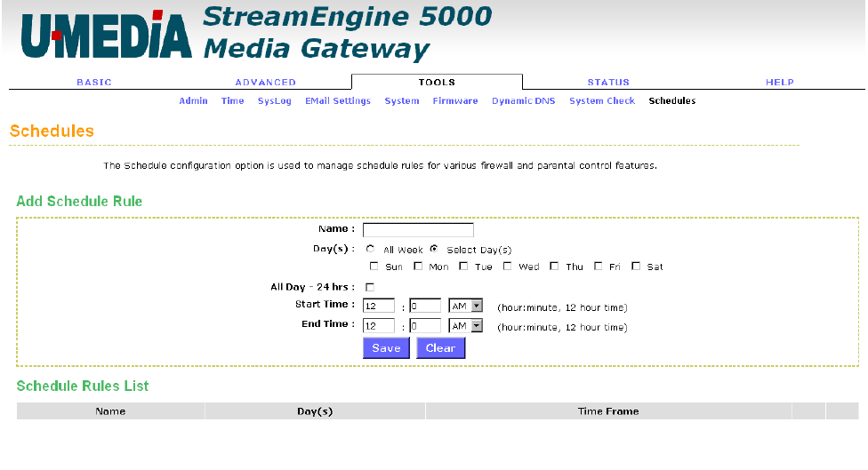The width and height of the screenshot is (868, 470).
Task: Click the Add Schedule Rule heading
Action: [x=79, y=202]
